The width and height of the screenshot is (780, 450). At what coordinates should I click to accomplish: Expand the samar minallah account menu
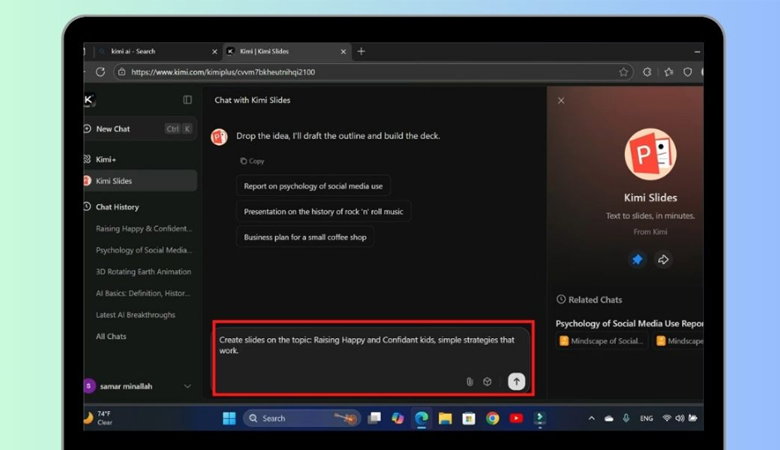tap(187, 386)
